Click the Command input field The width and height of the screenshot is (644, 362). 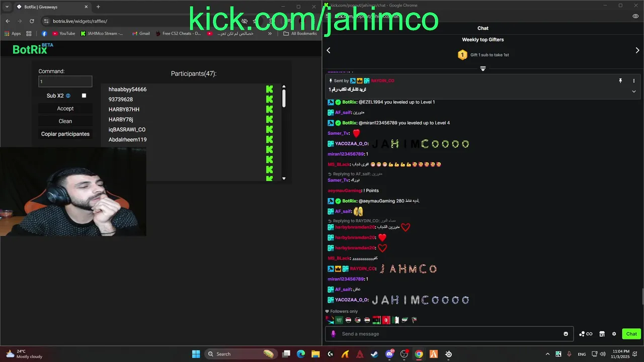point(65,81)
